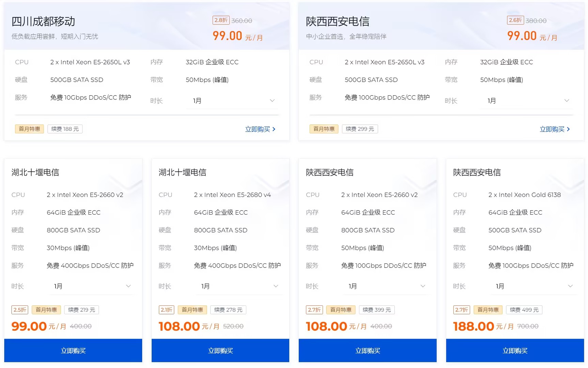The height and width of the screenshot is (368, 588).
Task: Click the 四川成都移动 card title
Action: (43, 21)
